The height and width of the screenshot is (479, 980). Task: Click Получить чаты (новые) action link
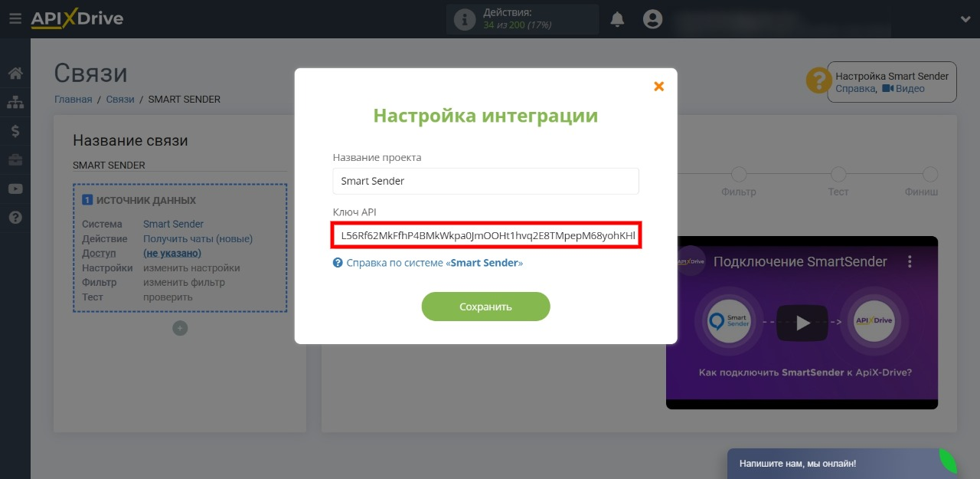pos(198,238)
